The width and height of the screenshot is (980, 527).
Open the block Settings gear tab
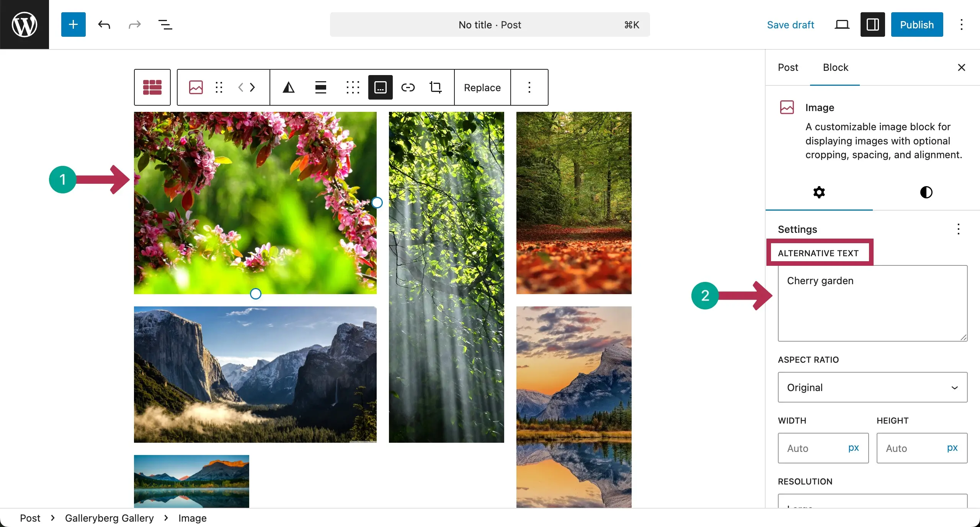819,192
